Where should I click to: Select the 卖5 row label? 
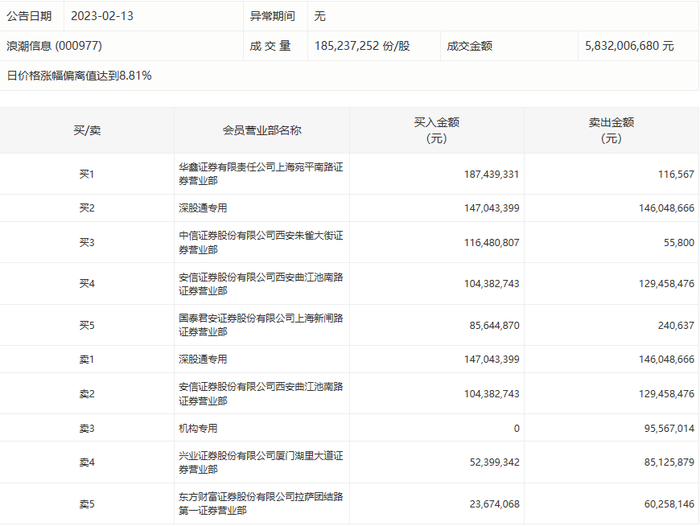pos(87,505)
